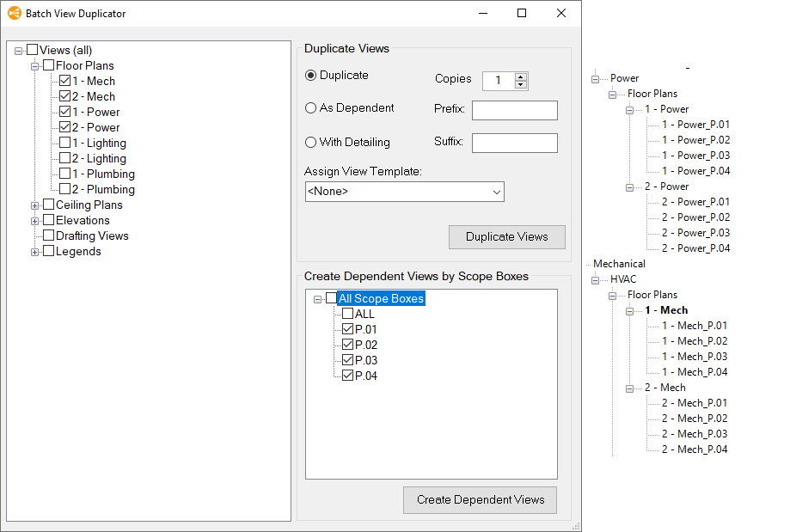
Task: Check the 1 - Lighting view checkbox
Action: tap(65, 143)
